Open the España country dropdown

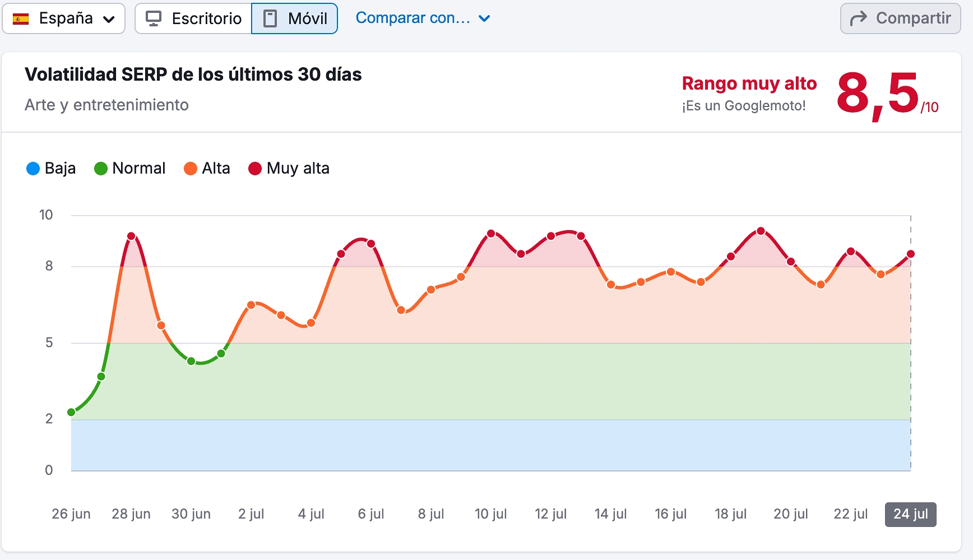coord(63,18)
